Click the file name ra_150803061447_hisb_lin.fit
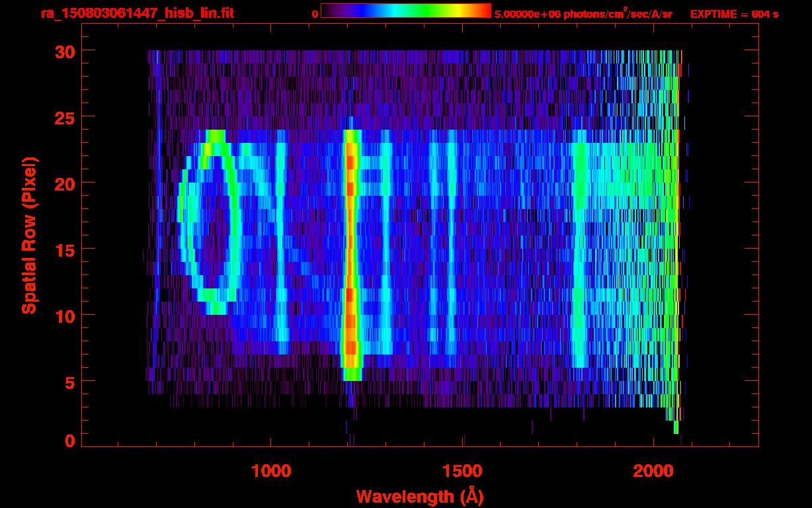Image resolution: width=812 pixels, height=508 pixels. 137,13
